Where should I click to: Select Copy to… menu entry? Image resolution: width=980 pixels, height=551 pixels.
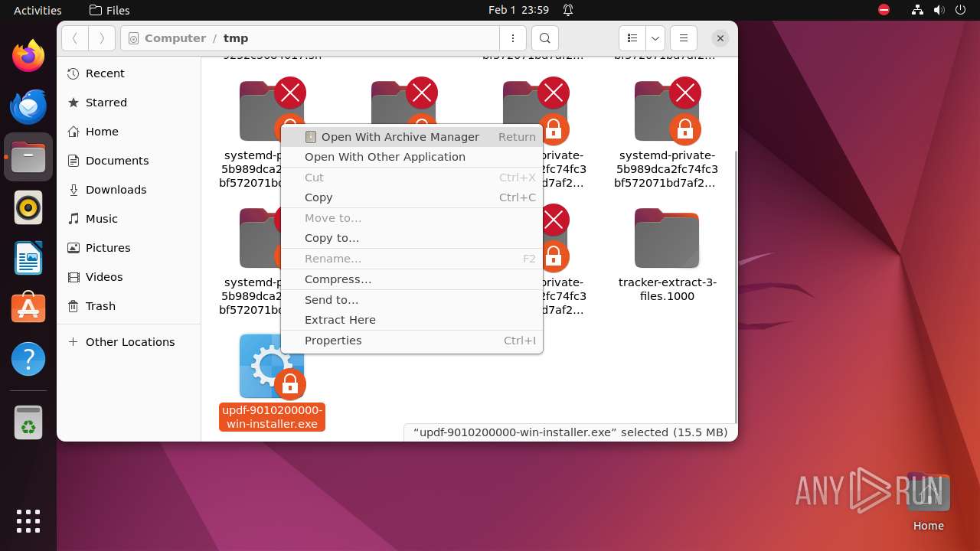pyautogui.click(x=412, y=238)
